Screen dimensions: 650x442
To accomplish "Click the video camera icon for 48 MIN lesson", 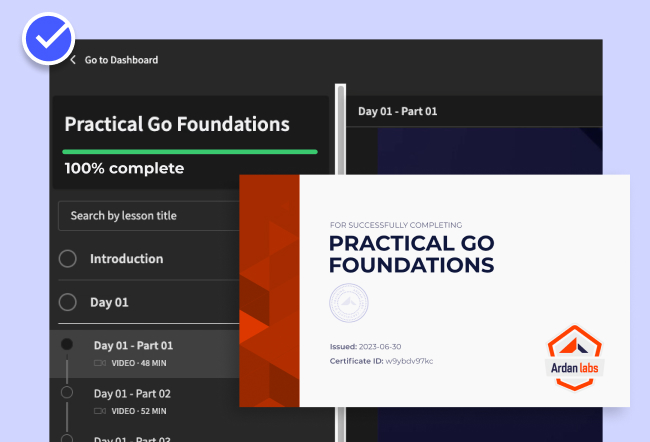I will (100, 363).
